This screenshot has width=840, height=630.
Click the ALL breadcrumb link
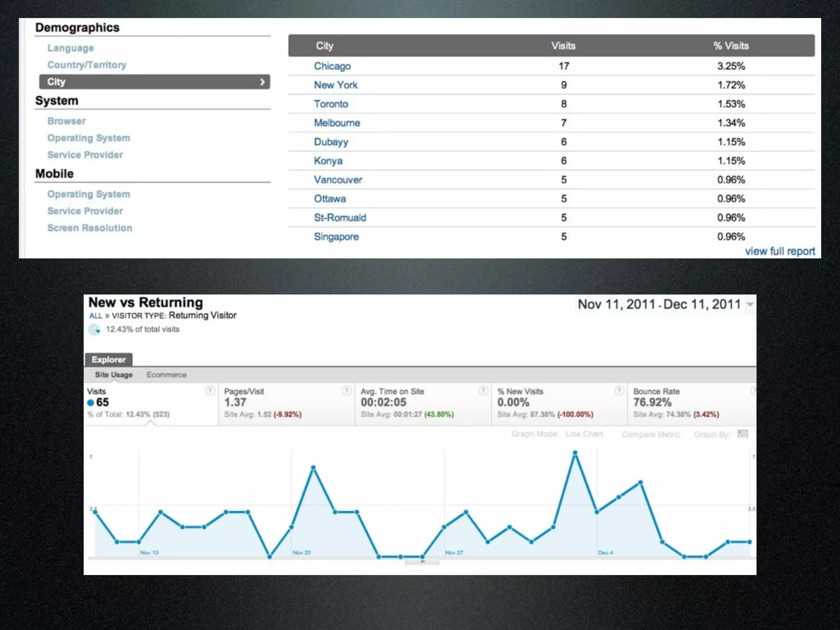(95, 315)
